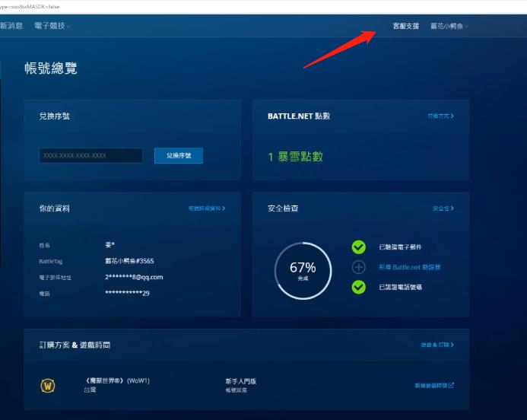The image size is (527, 420).
Task: Click the green checkmark for verified email
Action: click(x=359, y=247)
